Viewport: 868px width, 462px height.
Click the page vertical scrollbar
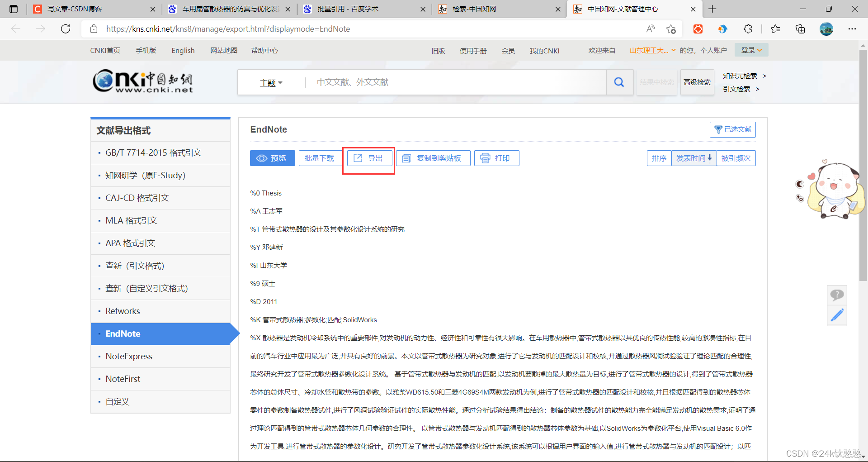pos(863,165)
